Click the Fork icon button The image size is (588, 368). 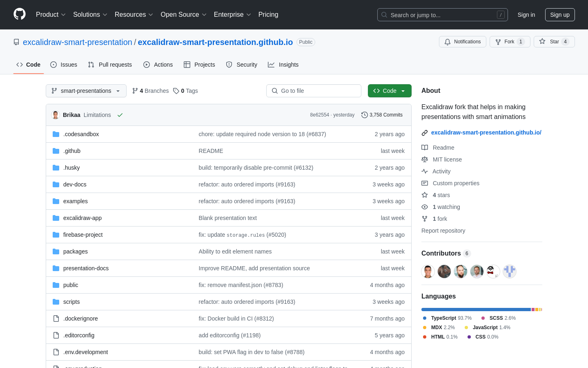pos(498,42)
